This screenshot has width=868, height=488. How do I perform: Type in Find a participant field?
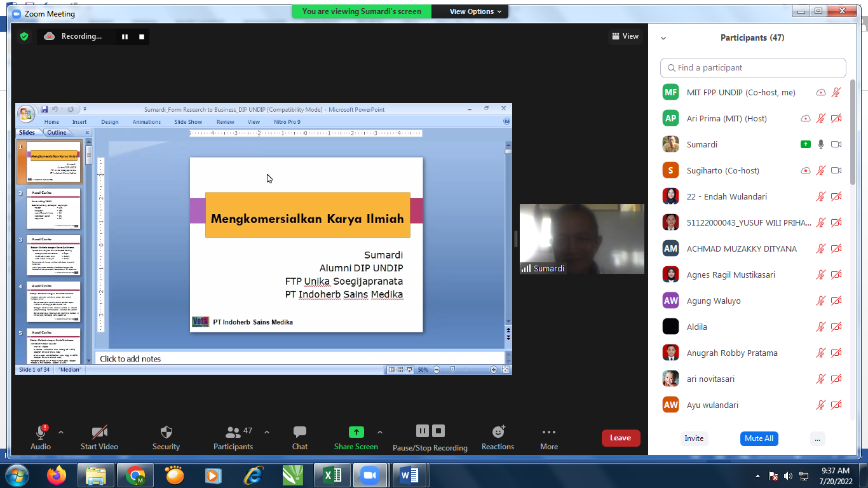pyautogui.click(x=756, y=68)
